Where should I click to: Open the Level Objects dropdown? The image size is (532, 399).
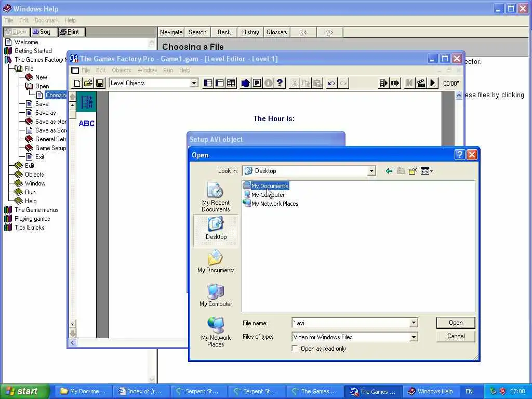(x=194, y=83)
